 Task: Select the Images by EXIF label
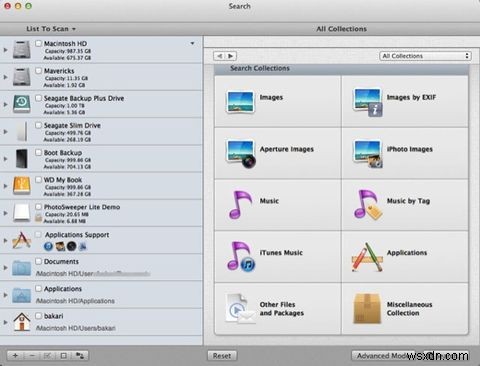click(411, 97)
